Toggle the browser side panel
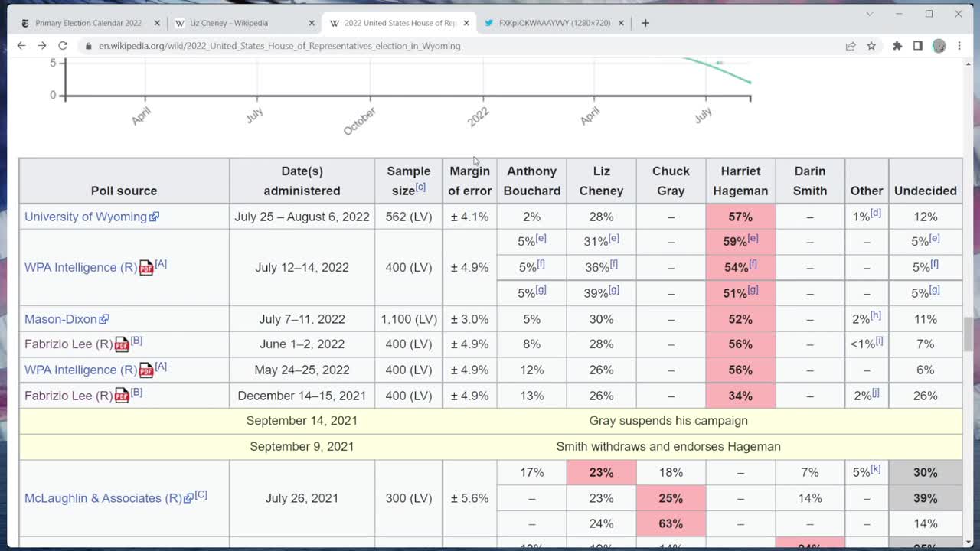 click(918, 46)
